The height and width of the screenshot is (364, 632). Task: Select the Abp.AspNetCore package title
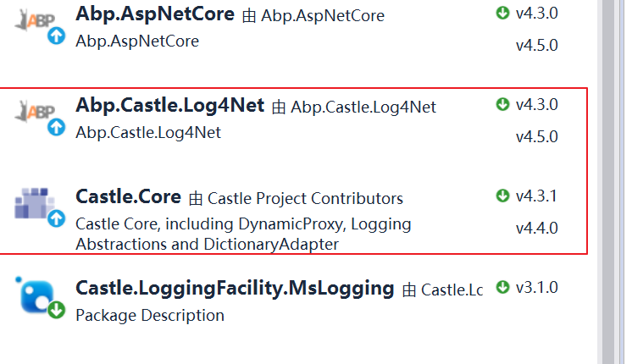155,14
